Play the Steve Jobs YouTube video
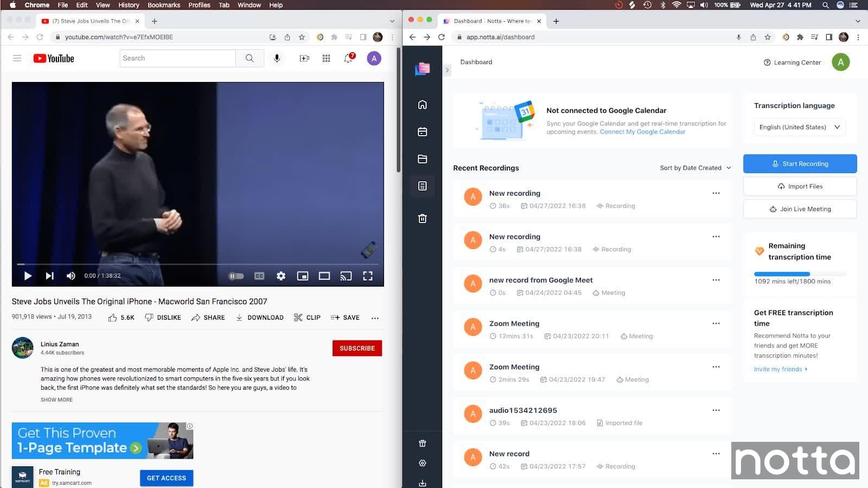 pos(28,276)
